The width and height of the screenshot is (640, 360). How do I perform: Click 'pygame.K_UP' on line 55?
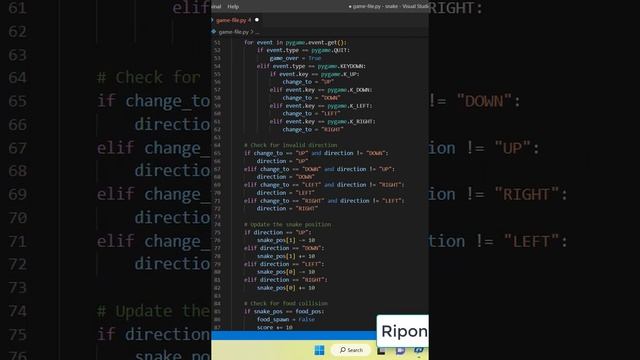click(x=340, y=74)
